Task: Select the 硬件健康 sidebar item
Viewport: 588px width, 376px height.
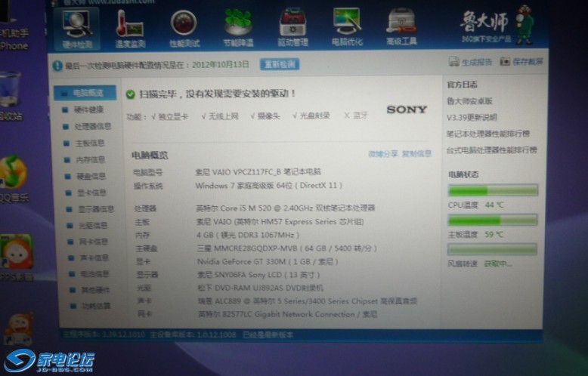Action: [x=88, y=109]
